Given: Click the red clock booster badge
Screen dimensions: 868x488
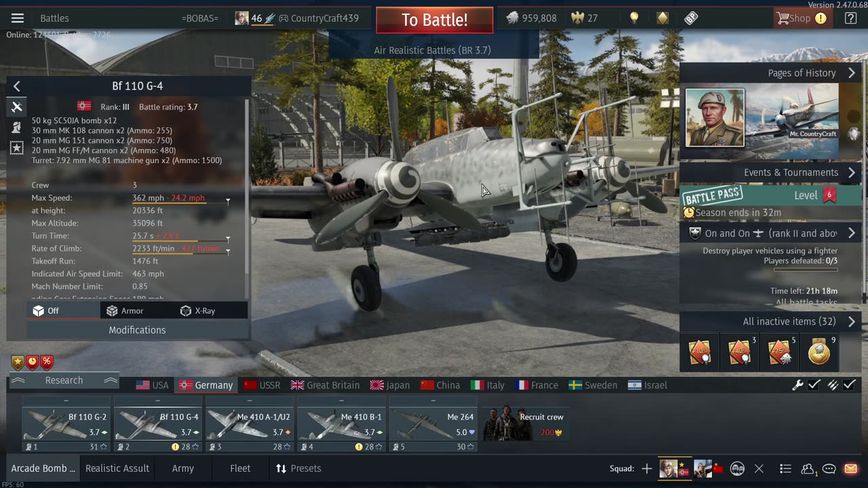Looking at the screenshot, I should point(32,362).
